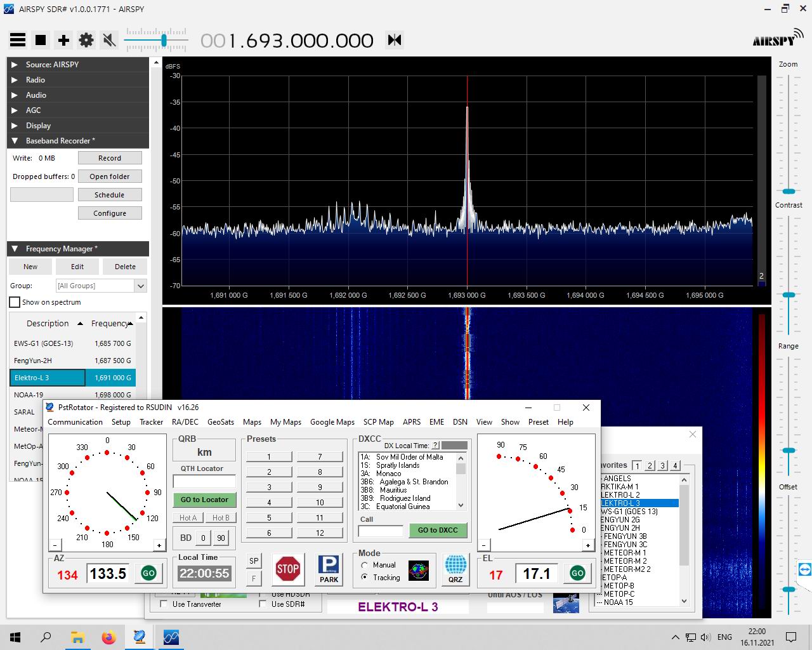Screen dimensions: 812x650
Task: Select the EWS-G1 (GOES-13) frequency entry
Action: (x=72, y=343)
